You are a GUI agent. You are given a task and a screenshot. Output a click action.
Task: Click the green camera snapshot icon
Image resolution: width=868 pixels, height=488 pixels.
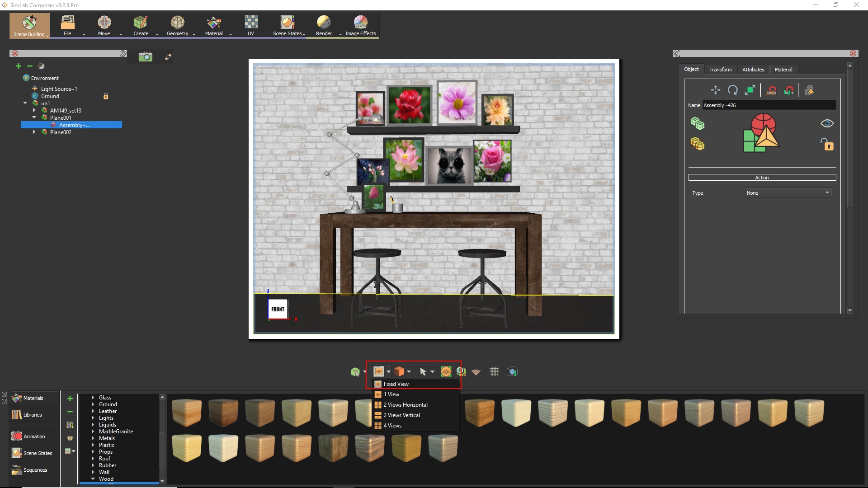click(x=145, y=56)
